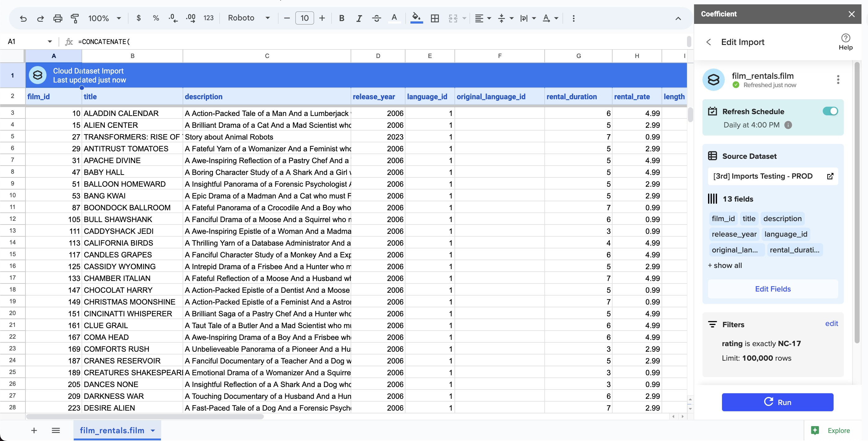Disable the Refresh Schedule toggle
Image resolution: width=868 pixels, height=441 pixels.
point(830,111)
